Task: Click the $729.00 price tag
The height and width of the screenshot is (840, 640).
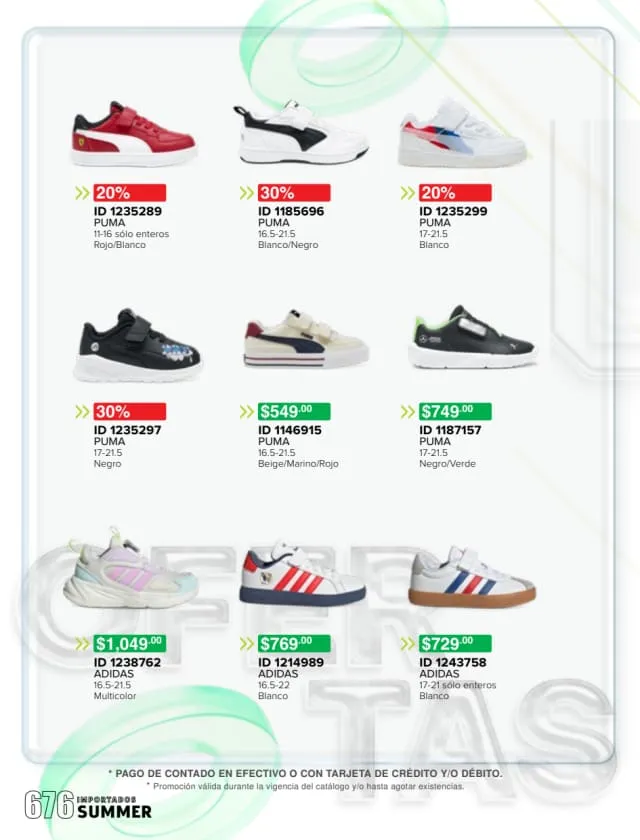Action: tap(455, 643)
